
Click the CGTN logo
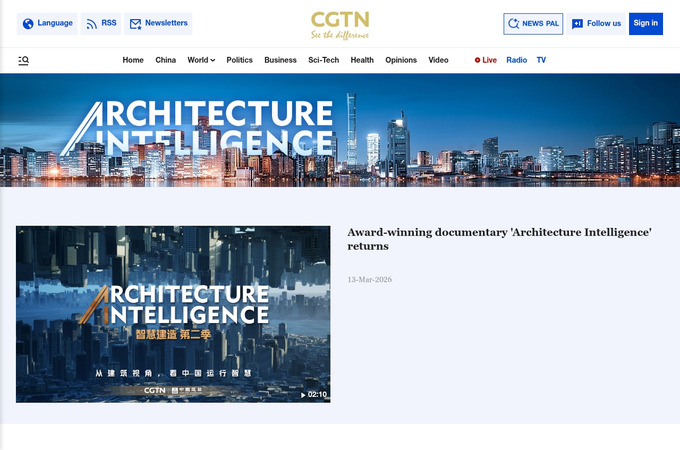[x=340, y=25]
